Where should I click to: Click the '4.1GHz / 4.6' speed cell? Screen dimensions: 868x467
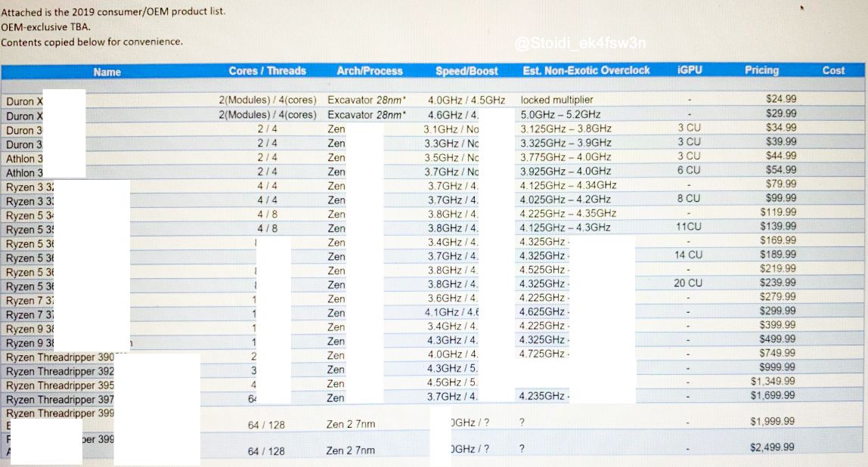(x=451, y=312)
